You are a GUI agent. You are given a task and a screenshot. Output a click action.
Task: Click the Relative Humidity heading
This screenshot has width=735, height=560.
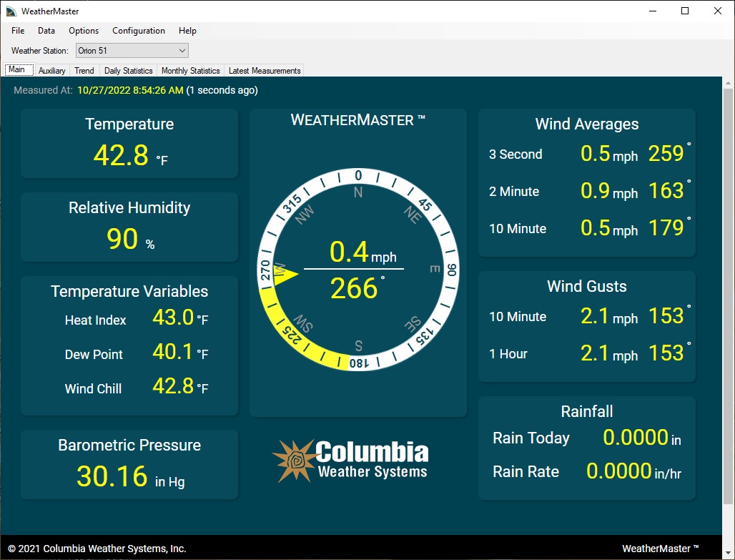(x=129, y=208)
